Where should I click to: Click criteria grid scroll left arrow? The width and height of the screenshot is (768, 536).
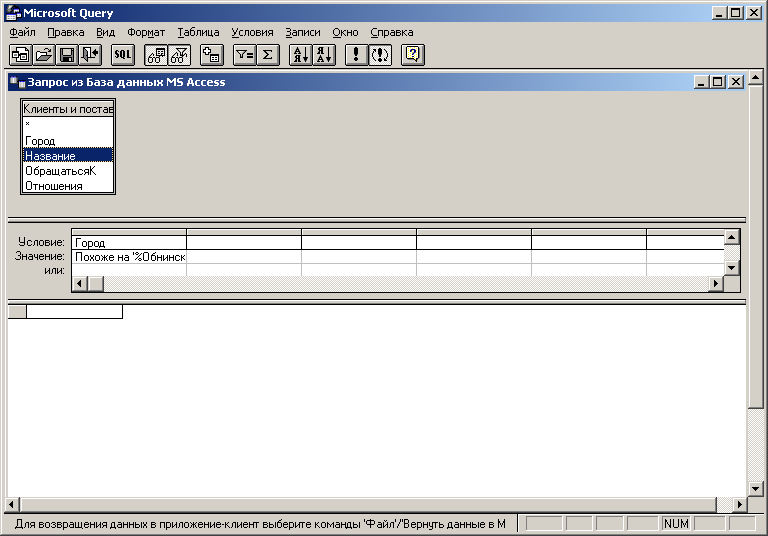click(80, 283)
